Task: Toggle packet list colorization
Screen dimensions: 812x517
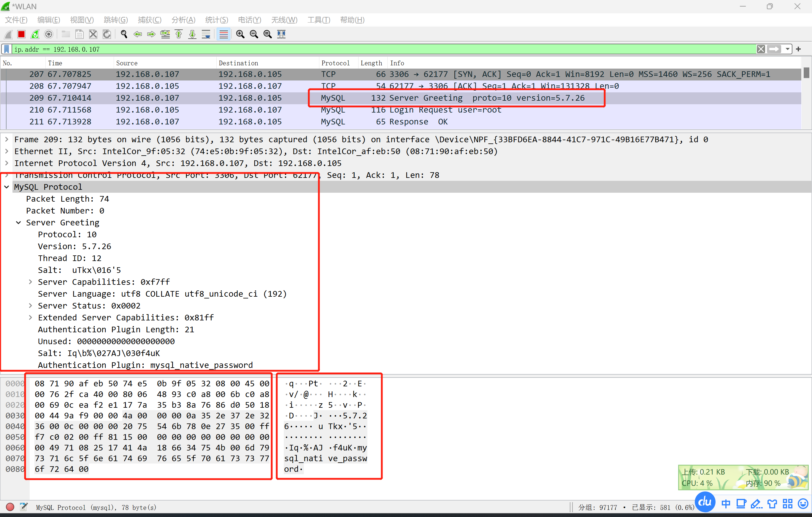Action: click(223, 34)
